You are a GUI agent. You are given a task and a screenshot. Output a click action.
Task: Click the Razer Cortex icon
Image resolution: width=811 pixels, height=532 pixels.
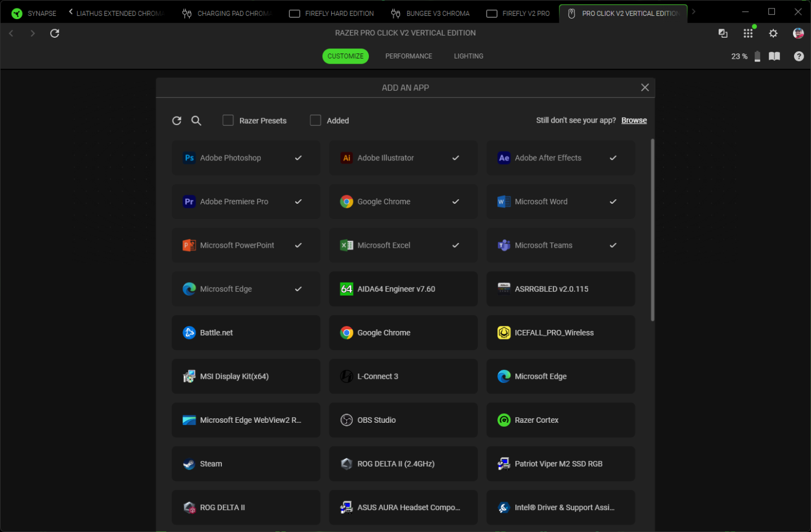[504, 420]
